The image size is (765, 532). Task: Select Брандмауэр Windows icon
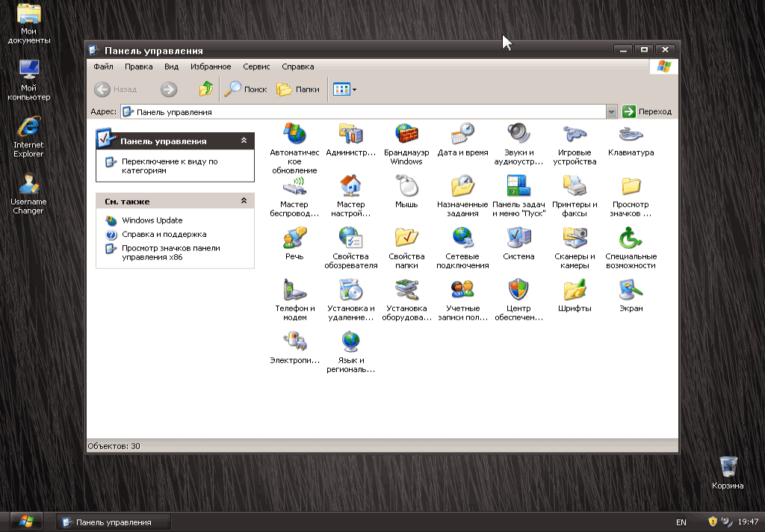click(406, 133)
